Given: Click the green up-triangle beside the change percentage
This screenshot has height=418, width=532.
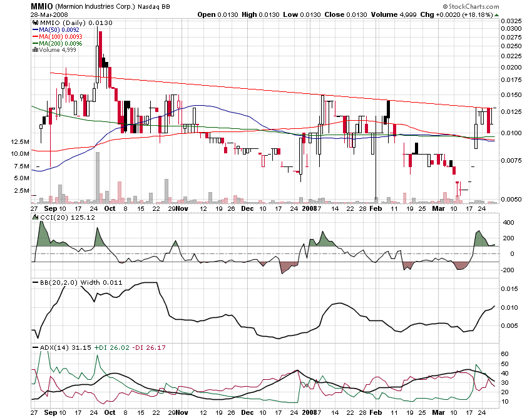Looking at the screenshot, I should [497, 15].
